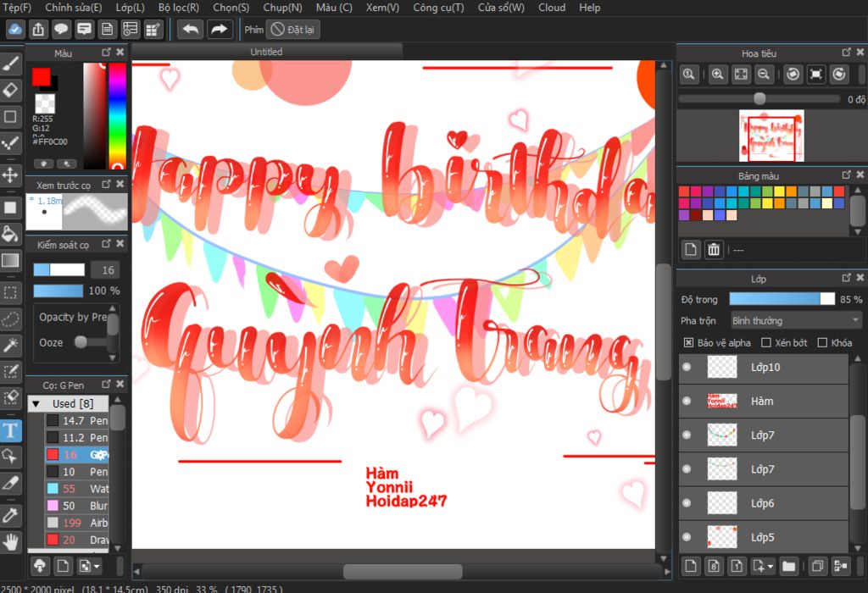Fit canvas to navigator window
The width and height of the screenshot is (868, 593).
point(741,75)
